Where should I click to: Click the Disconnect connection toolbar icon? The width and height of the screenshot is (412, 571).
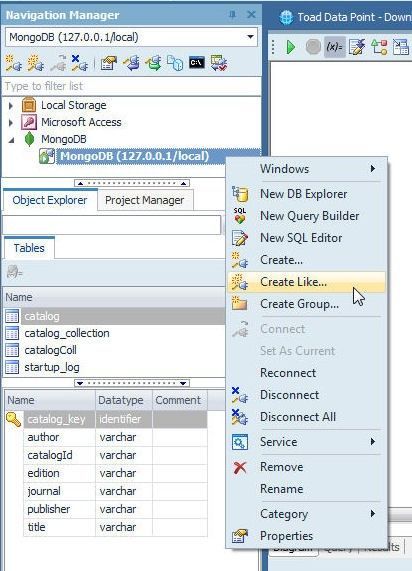point(79,63)
